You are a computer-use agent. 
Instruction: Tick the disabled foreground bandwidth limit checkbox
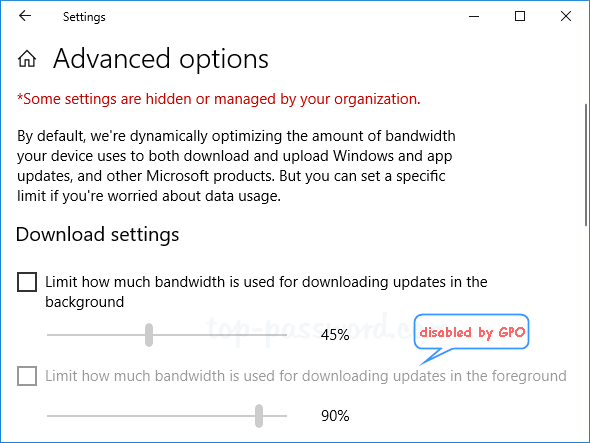pyautogui.click(x=27, y=376)
